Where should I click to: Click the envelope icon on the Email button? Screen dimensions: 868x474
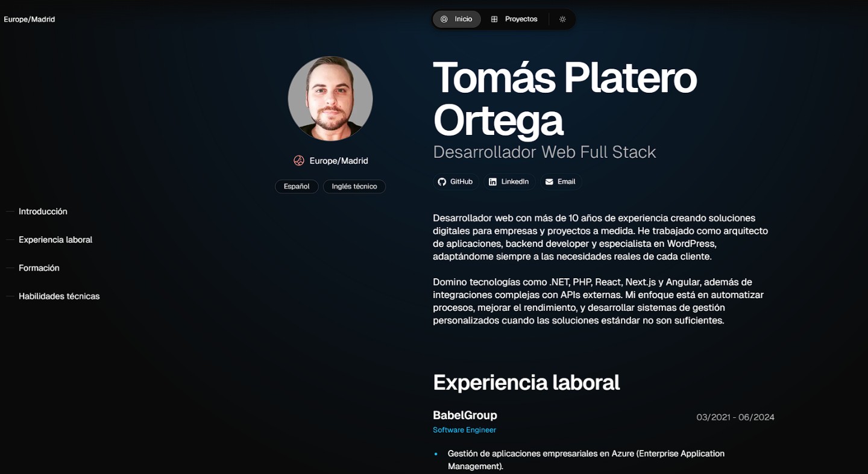(549, 181)
